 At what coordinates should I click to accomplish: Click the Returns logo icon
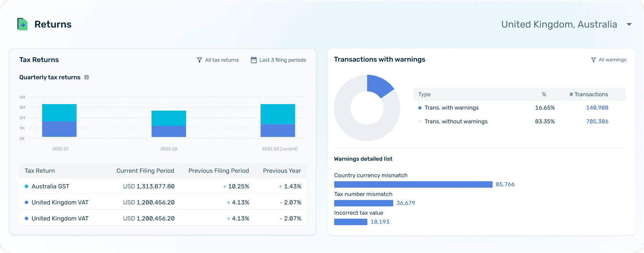tap(22, 24)
